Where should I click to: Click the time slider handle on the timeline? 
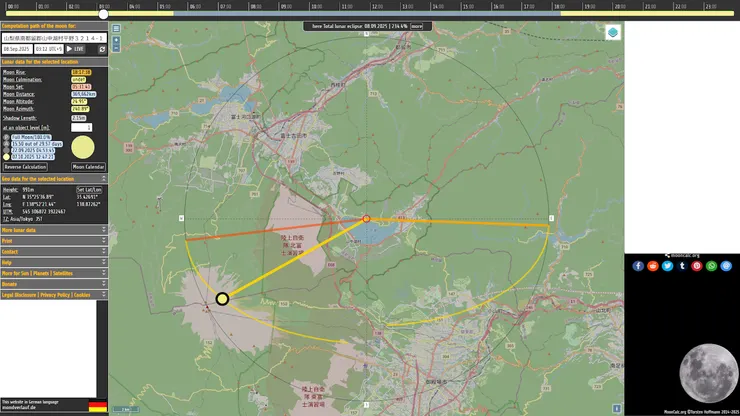(x=103, y=14)
